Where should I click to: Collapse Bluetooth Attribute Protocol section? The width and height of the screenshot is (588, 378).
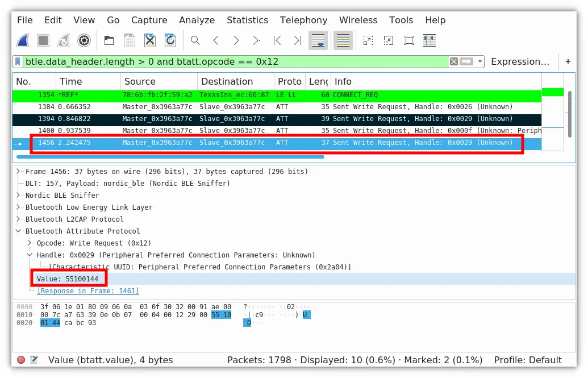click(18, 231)
